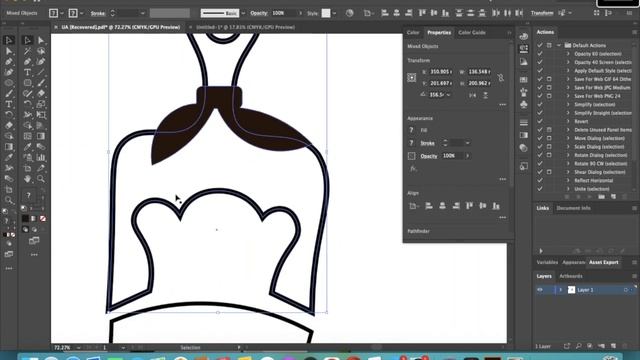
Task: Expand Layer 1 in the Layers panel
Action: pos(561,290)
